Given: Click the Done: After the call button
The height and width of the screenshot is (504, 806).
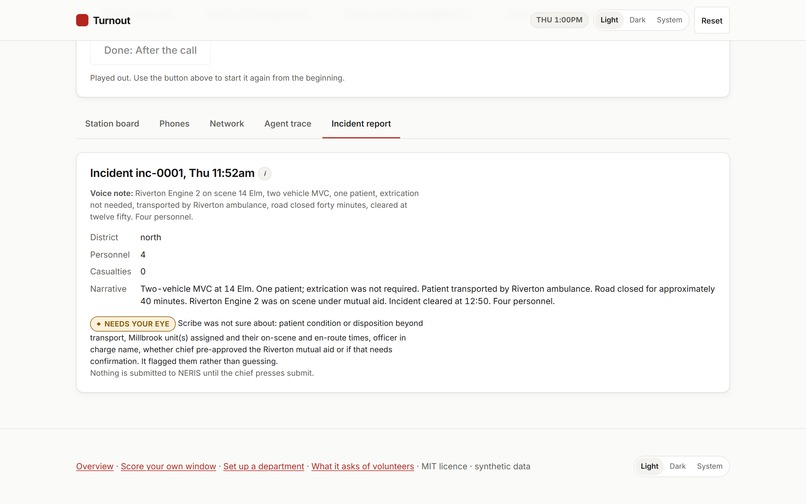Looking at the screenshot, I should 150,50.
